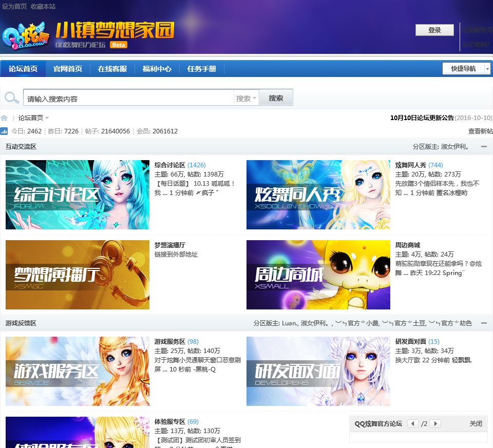The image size is (493, 448).
Task: Click poster name 匿名冰橙哟
Action: 452,193
